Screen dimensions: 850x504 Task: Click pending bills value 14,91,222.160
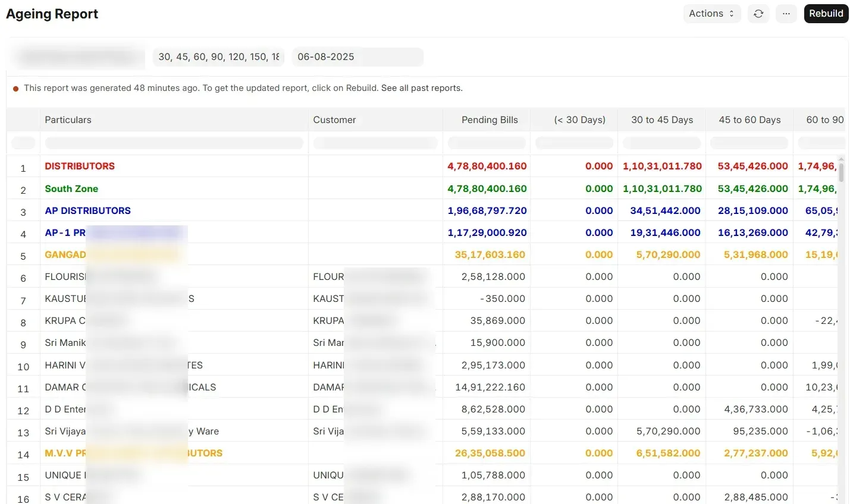click(x=490, y=387)
